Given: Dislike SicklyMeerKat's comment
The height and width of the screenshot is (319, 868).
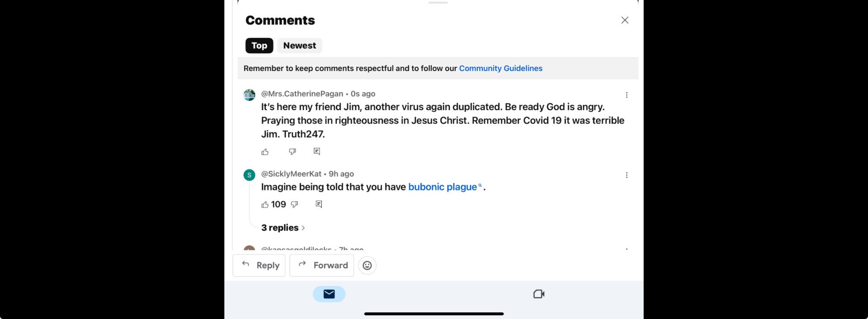Looking at the screenshot, I should tap(294, 205).
